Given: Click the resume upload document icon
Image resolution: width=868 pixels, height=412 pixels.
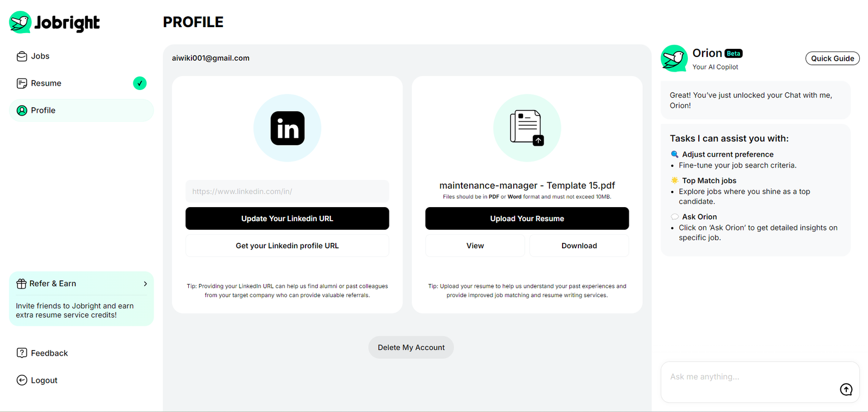Looking at the screenshot, I should (x=527, y=127).
